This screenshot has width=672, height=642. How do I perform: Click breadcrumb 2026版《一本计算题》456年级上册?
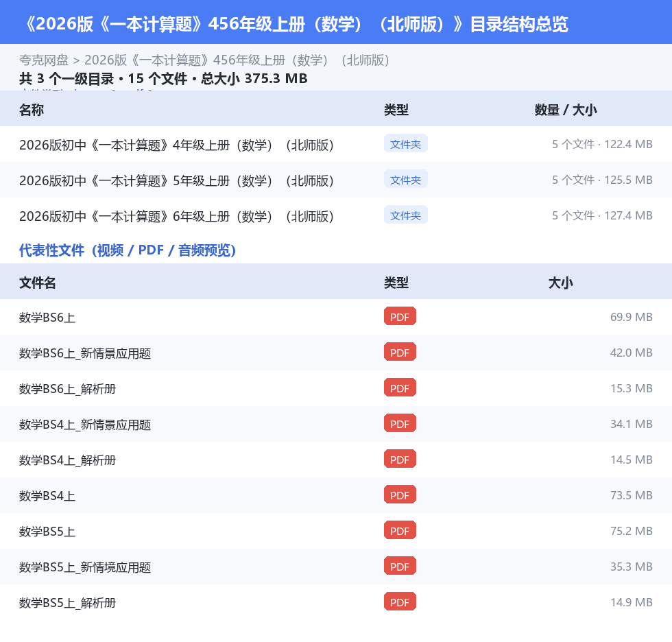[x=237, y=60]
